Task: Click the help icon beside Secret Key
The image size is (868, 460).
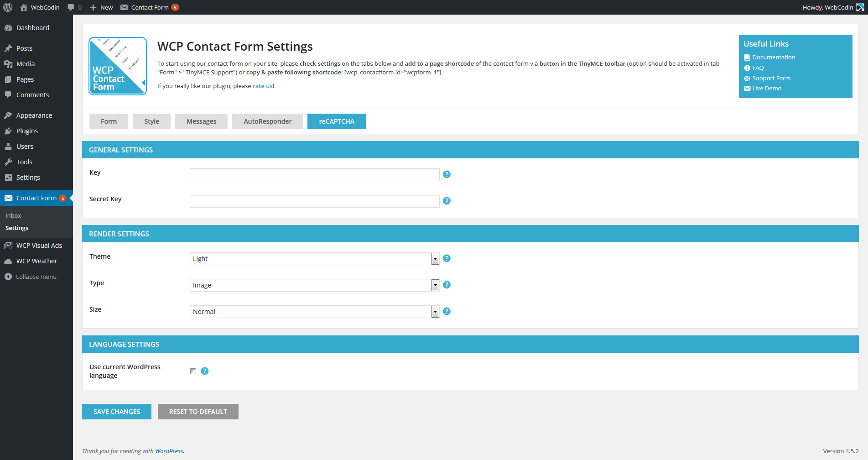Action: (447, 201)
